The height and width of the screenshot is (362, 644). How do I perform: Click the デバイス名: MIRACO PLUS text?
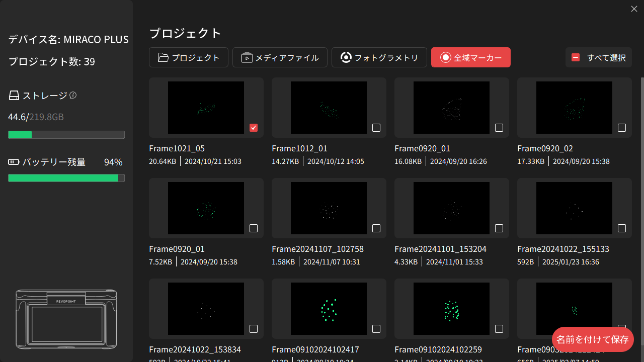tap(68, 39)
